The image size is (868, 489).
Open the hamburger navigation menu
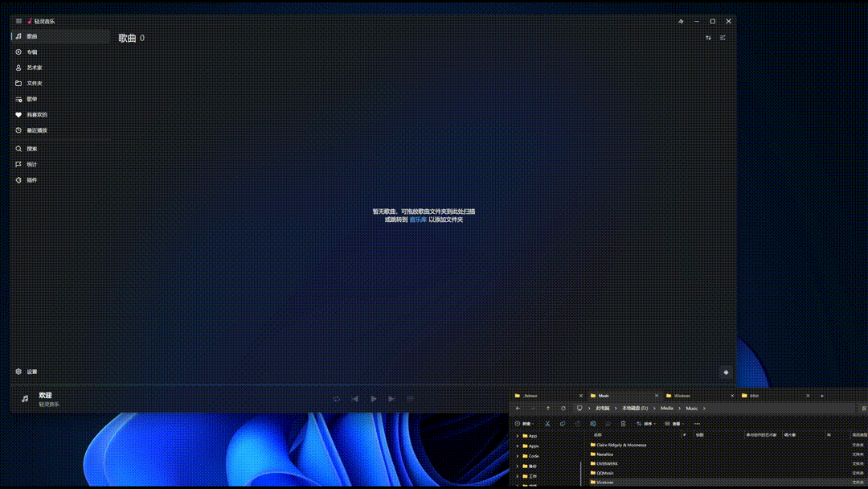[x=18, y=21]
